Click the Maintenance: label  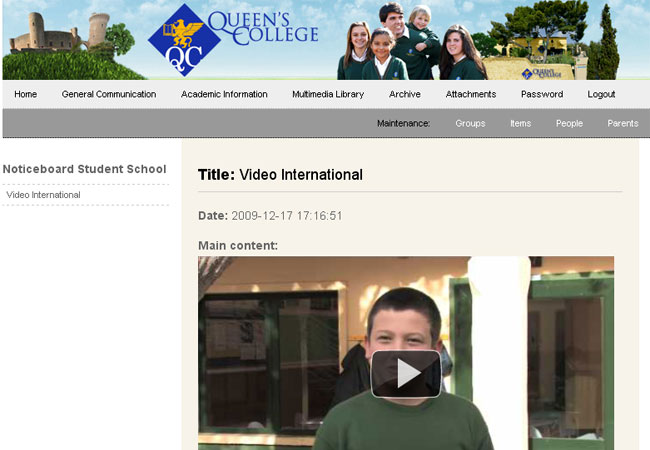click(x=403, y=123)
